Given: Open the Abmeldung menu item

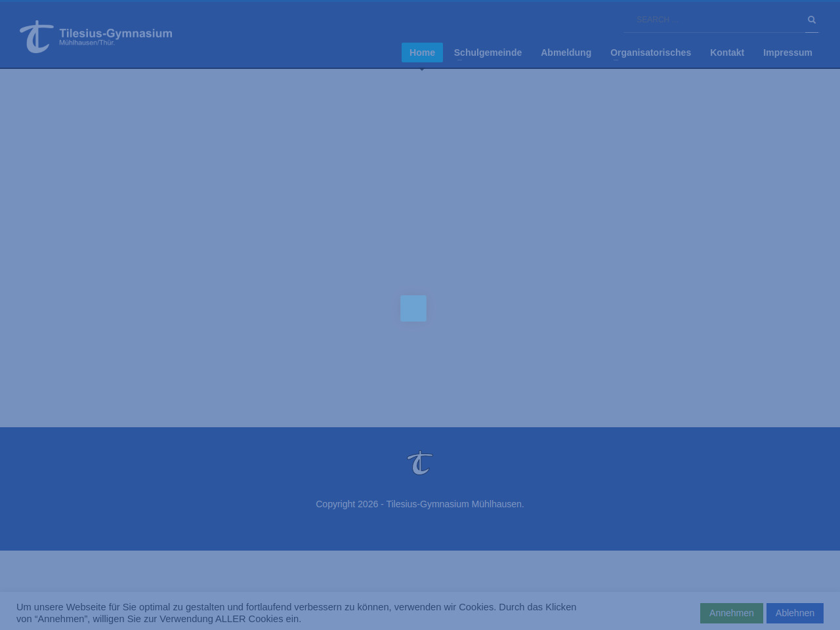Looking at the screenshot, I should pos(566,52).
